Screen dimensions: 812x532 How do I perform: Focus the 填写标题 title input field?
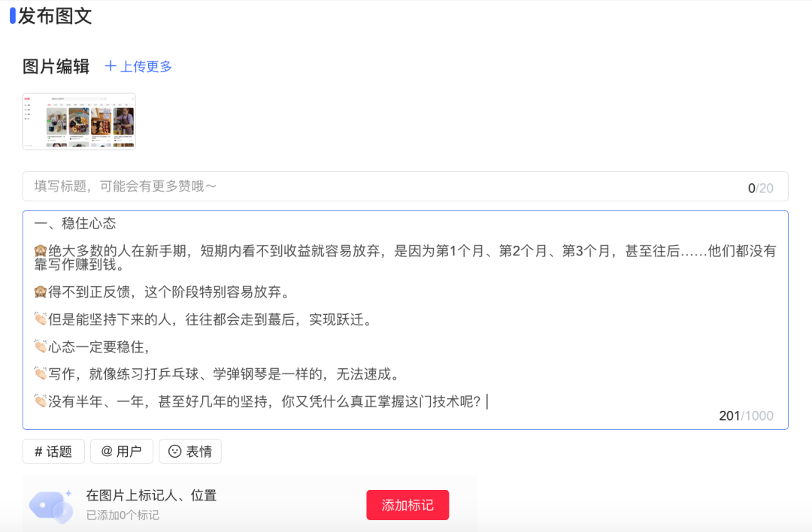click(x=376, y=186)
